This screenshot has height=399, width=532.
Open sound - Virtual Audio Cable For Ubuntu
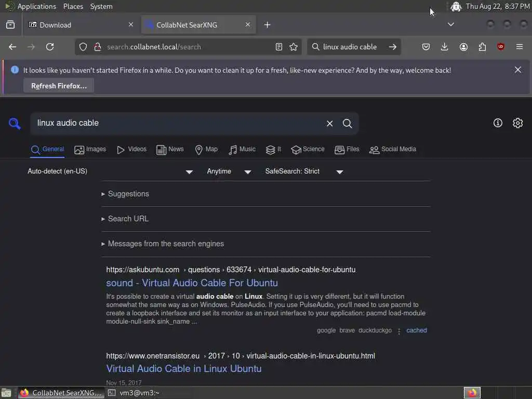(192, 283)
